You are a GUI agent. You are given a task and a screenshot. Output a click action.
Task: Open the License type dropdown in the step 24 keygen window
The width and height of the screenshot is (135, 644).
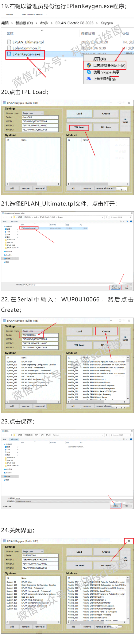point(33,552)
